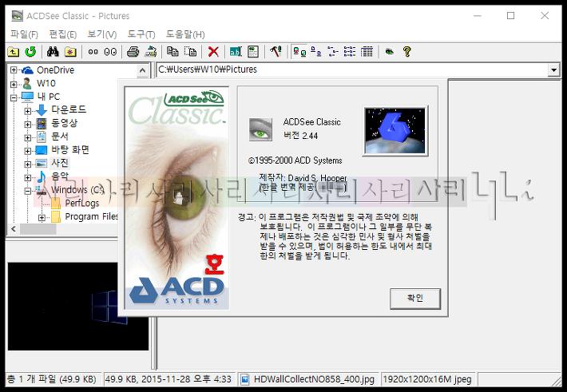Expand the 음악 folder node
567x392 pixels.
pos(27,177)
